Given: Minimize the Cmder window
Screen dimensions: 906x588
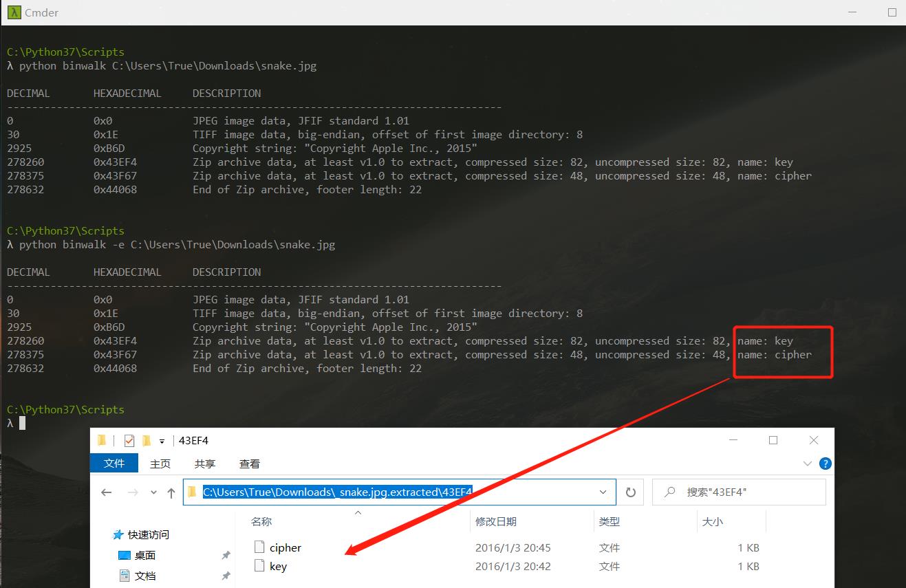Looking at the screenshot, I should 851,12.
